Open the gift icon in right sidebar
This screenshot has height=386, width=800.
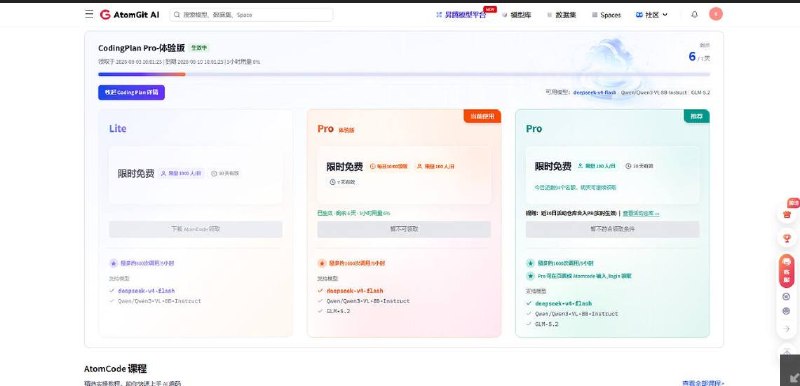click(x=786, y=214)
